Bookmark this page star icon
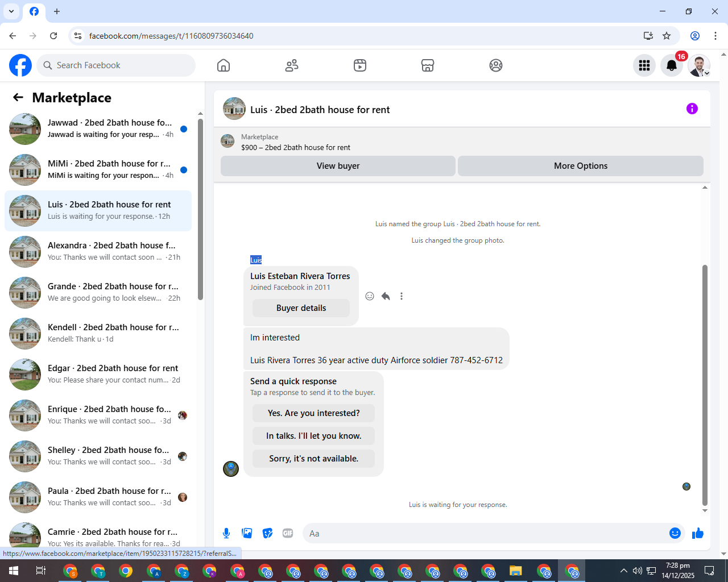 click(x=667, y=36)
